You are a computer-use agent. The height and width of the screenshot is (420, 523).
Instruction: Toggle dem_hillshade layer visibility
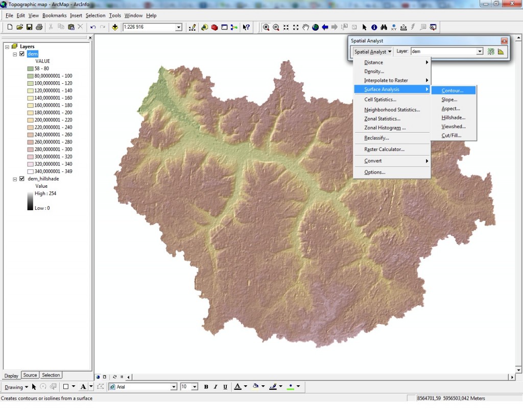[22, 179]
